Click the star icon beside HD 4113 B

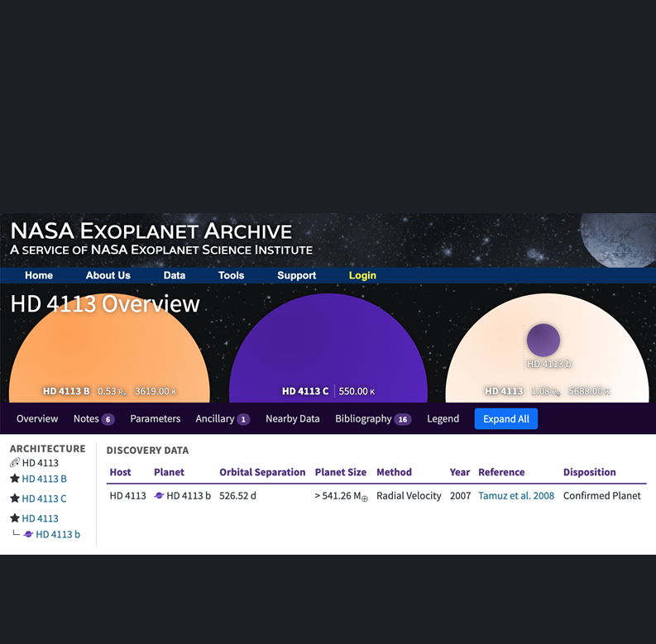point(15,479)
